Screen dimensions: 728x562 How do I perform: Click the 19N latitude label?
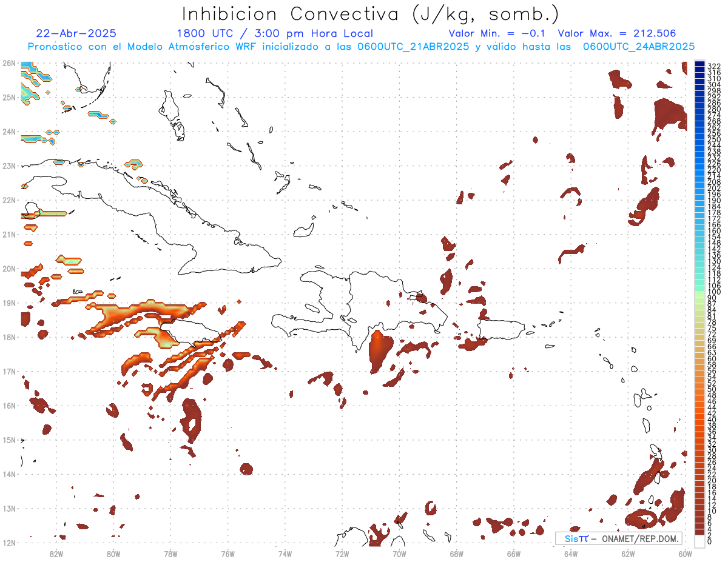click(x=9, y=303)
